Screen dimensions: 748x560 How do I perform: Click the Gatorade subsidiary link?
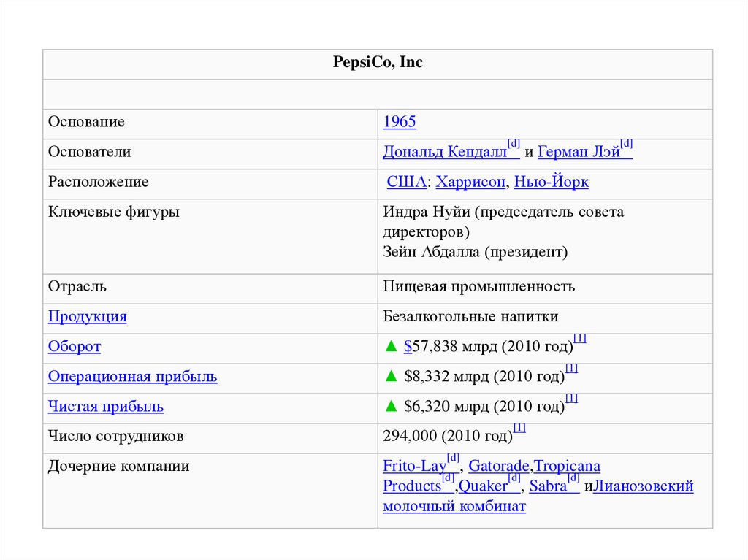(x=500, y=466)
